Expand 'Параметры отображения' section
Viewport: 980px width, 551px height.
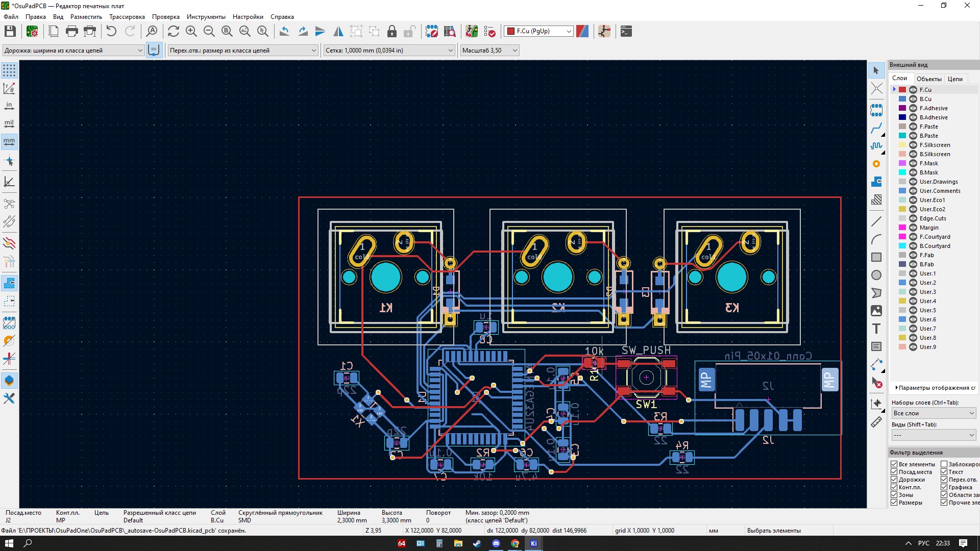[x=935, y=388]
